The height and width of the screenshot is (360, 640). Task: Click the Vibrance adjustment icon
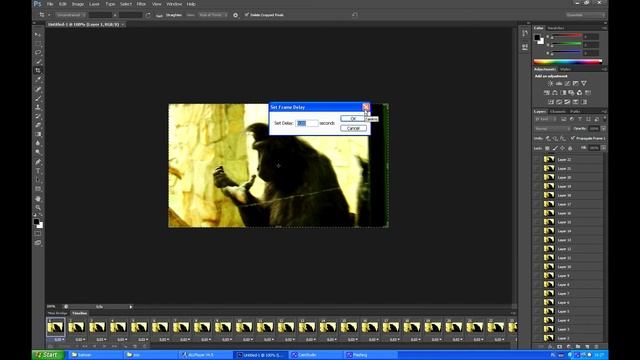(x=584, y=83)
